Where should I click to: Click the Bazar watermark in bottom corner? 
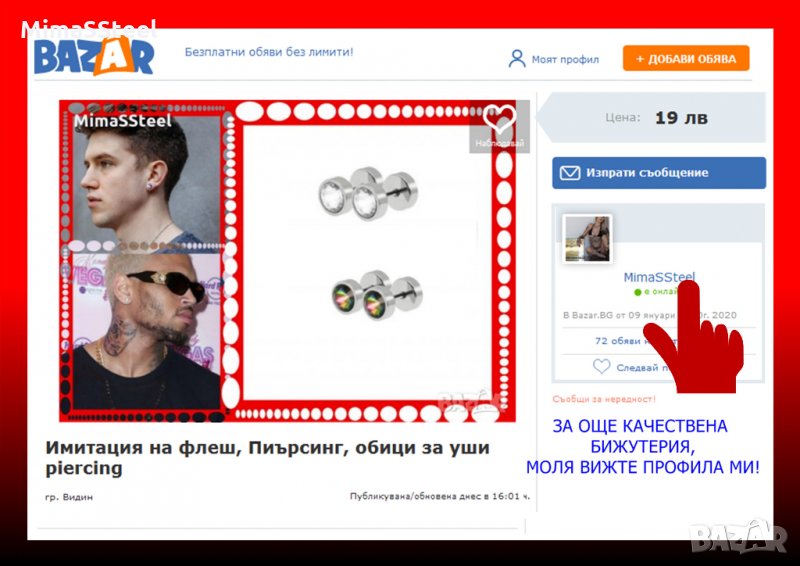pyautogui.click(x=739, y=537)
